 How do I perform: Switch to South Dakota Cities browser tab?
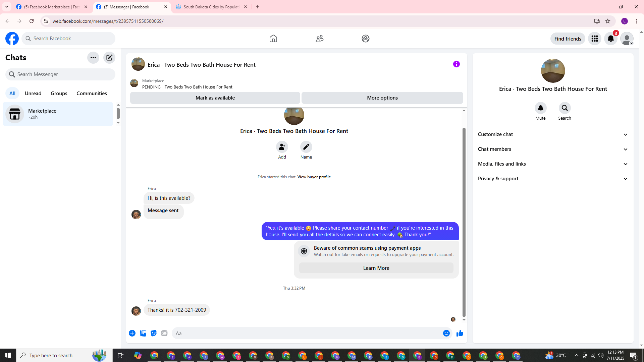click(211, 7)
